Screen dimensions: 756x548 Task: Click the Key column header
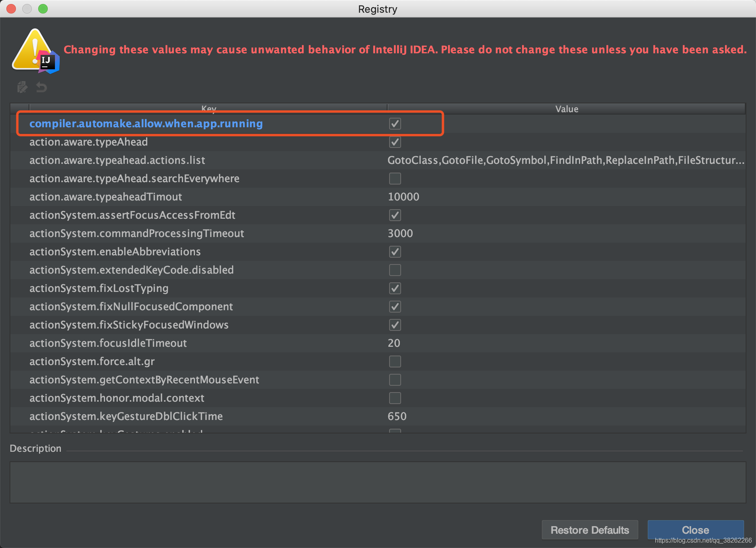tap(208, 109)
